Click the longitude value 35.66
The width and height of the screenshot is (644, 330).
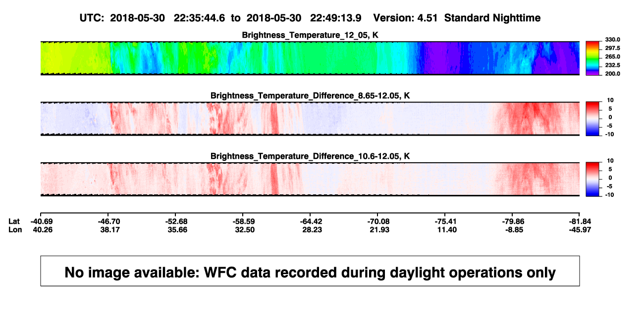[x=177, y=230]
